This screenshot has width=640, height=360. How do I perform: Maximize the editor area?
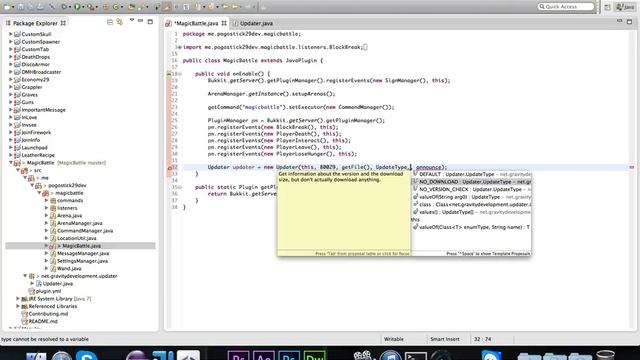click(x=629, y=22)
